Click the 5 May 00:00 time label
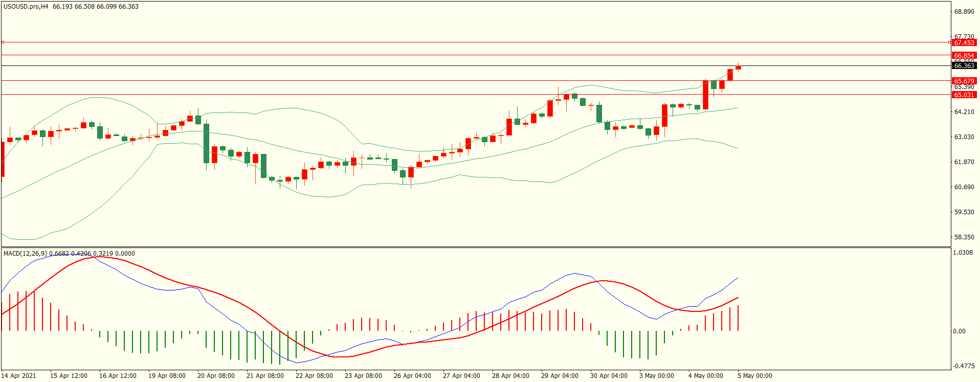 tap(754, 376)
